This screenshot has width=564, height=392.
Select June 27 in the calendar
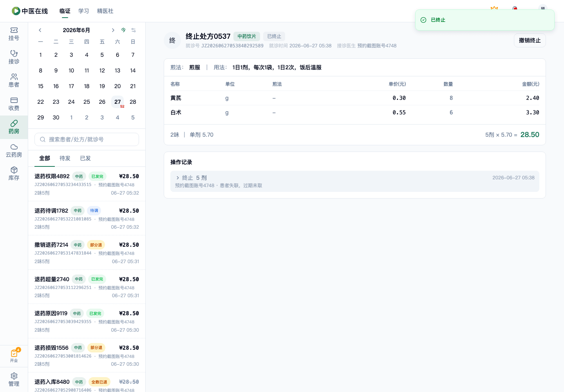117,102
